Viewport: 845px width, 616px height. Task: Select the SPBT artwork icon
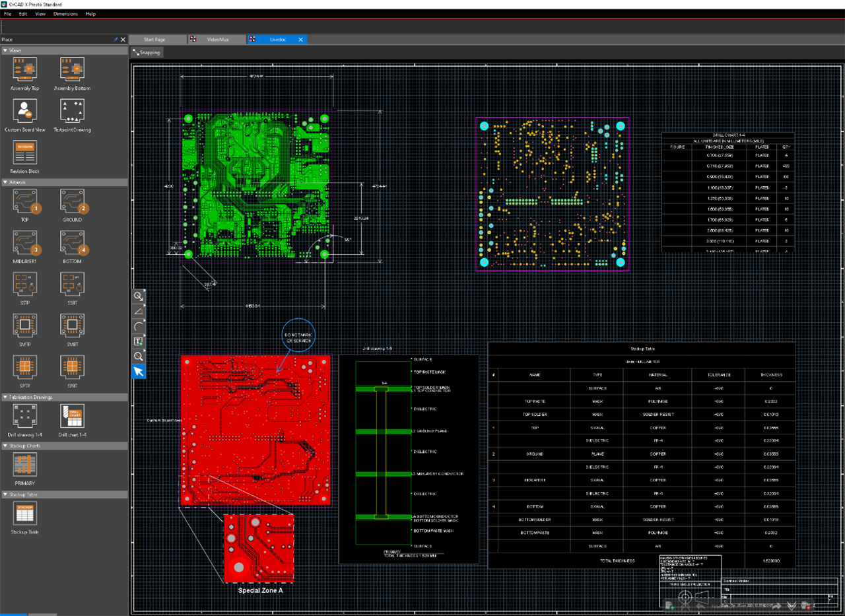72,367
